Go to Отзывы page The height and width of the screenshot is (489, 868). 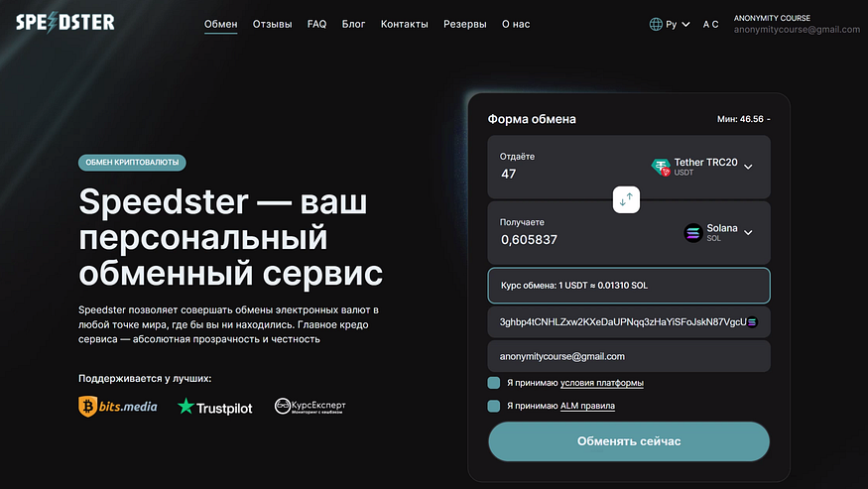point(273,24)
